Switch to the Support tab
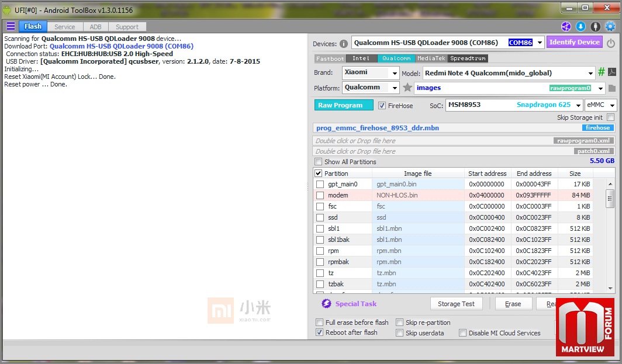This screenshot has height=364, width=622. coord(127,27)
